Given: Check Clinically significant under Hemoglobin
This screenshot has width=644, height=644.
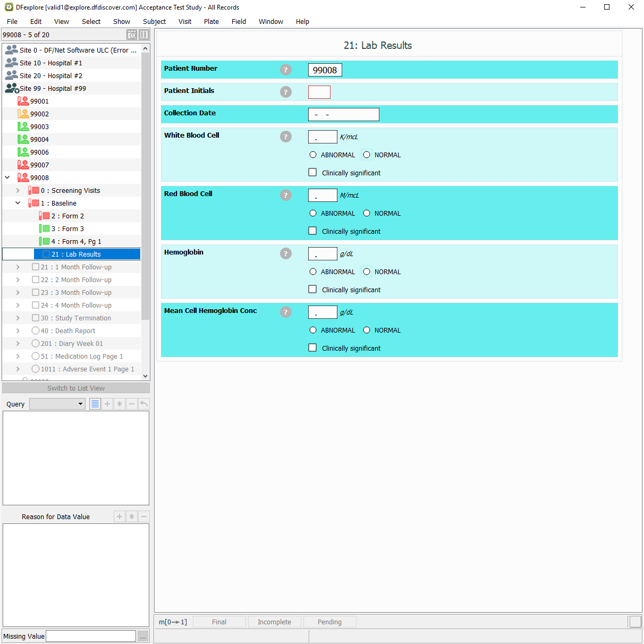Looking at the screenshot, I should (x=313, y=290).
